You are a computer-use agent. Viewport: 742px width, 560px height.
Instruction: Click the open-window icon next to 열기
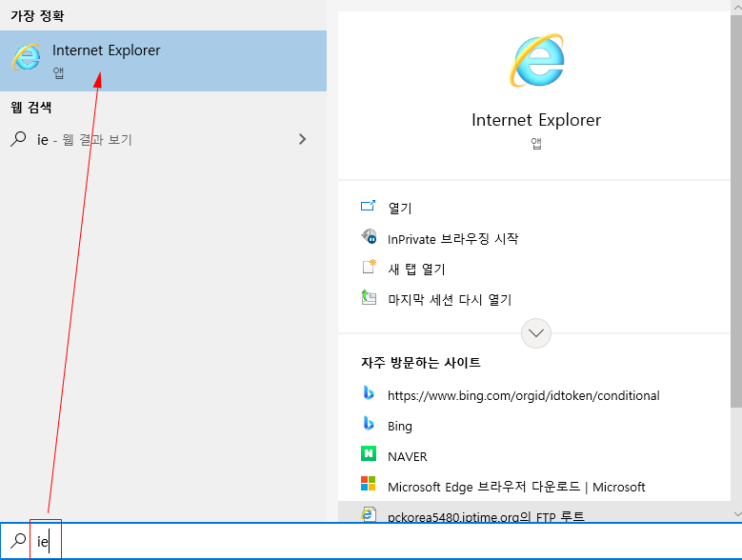point(369,206)
